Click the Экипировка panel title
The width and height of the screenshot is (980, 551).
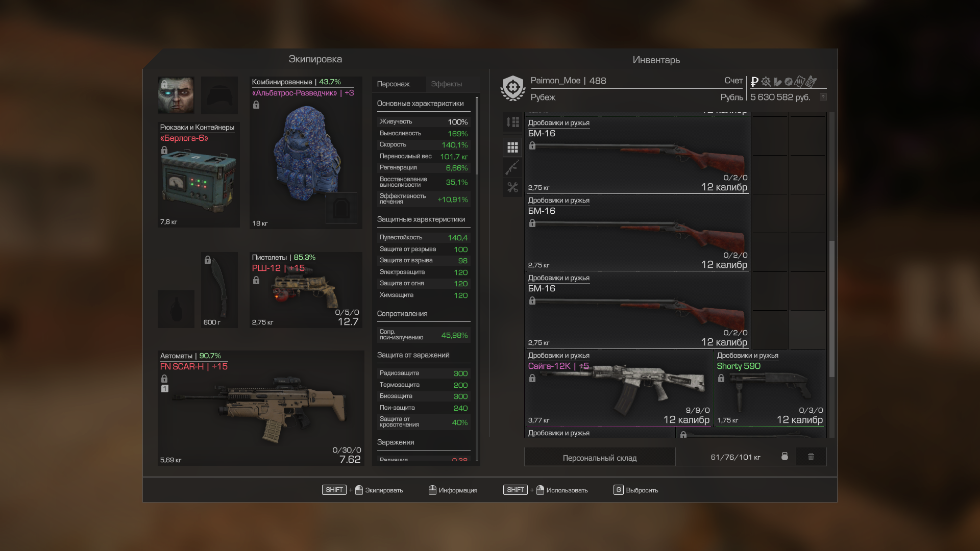[315, 59]
